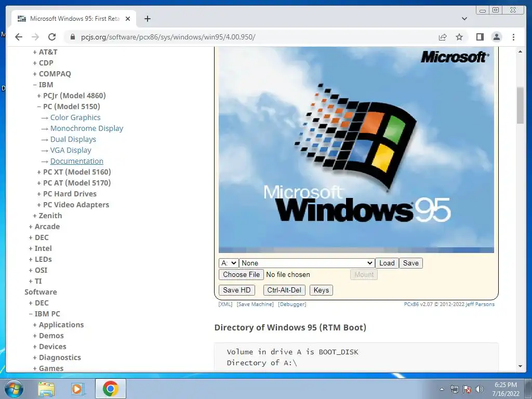Show hidden tray icons arrow
Screen dimensions: 532x399
click(x=442, y=389)
